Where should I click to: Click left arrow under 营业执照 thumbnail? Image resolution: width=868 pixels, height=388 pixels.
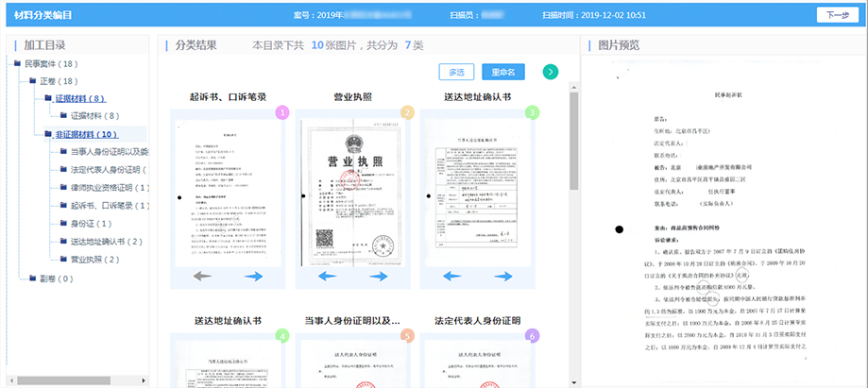click(x=325, y=277)
